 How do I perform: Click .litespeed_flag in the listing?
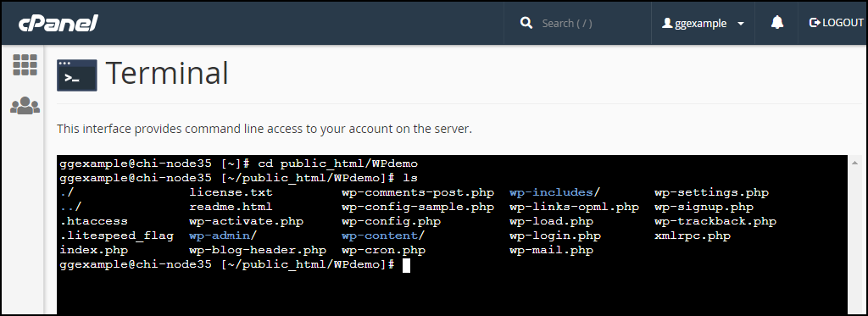coord(116,236)
